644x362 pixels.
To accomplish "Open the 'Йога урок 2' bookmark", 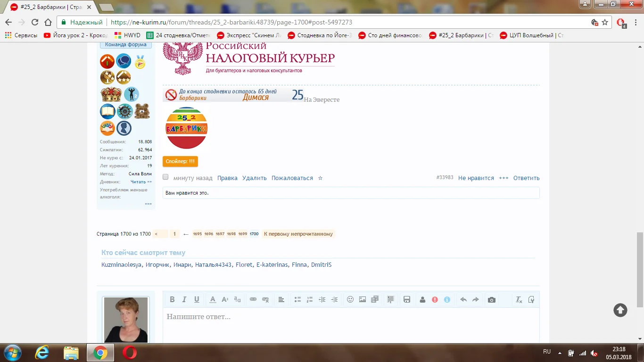I will click(x=75, y=35).
